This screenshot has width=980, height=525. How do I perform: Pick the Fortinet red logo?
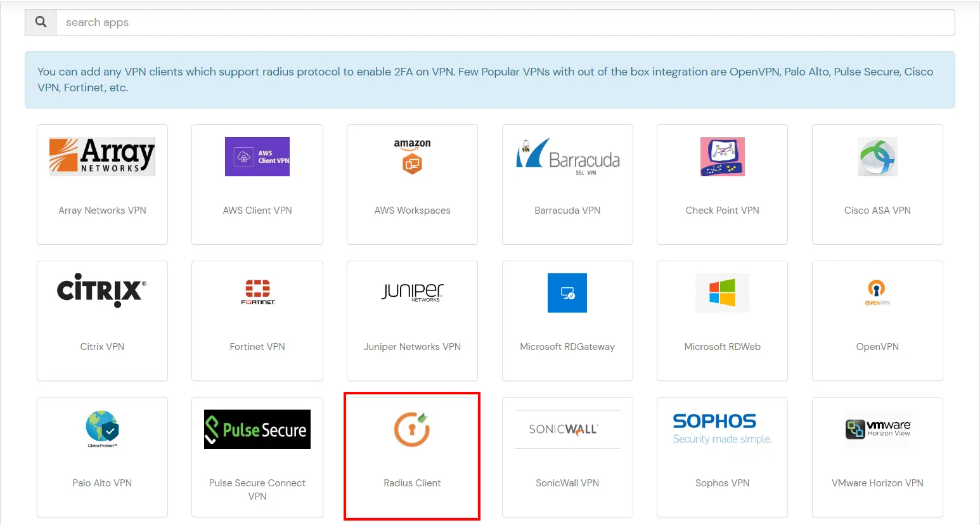coord(257,292)
